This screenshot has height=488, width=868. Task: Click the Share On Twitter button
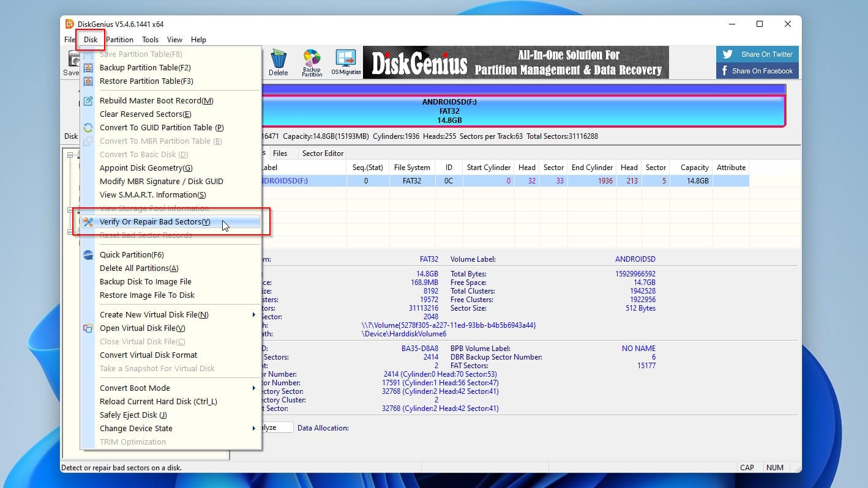pos(757,54)
